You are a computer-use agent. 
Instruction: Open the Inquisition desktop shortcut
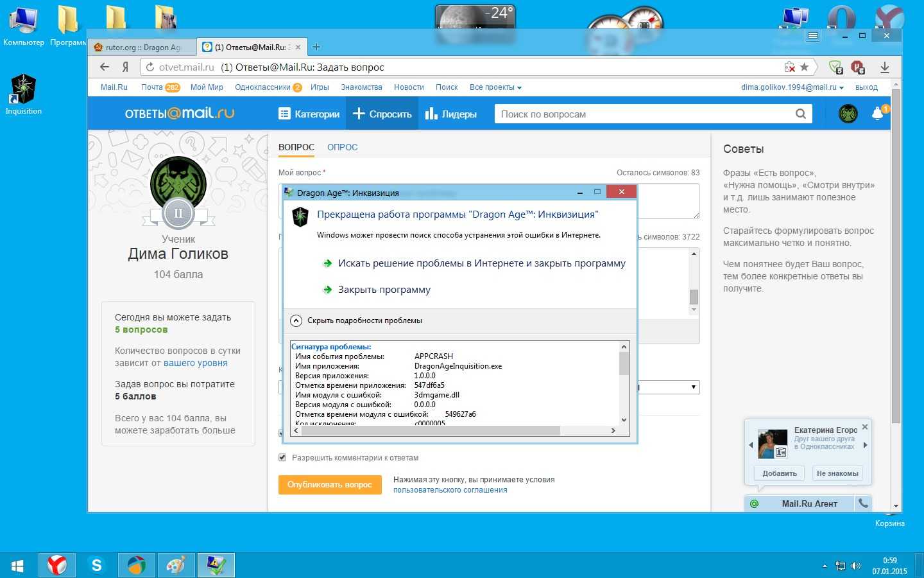[23, 94]
